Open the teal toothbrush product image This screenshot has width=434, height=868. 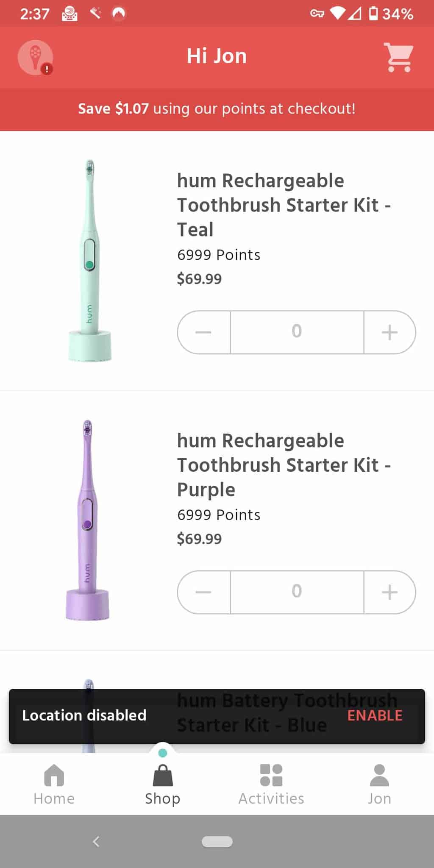pos(90,261)
